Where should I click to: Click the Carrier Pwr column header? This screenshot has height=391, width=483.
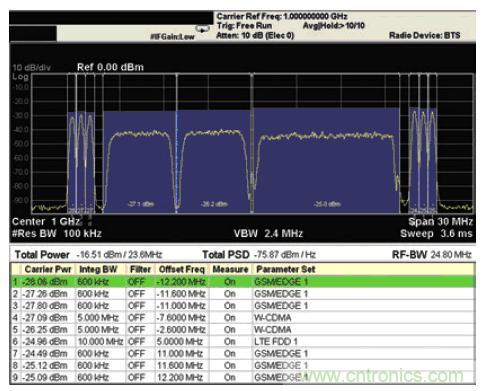click(x=48, y=269)
